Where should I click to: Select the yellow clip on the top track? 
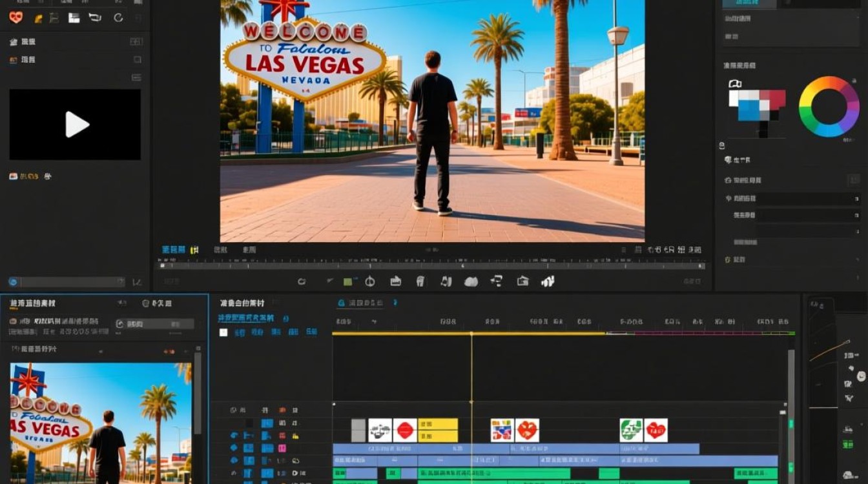click(x=438, y=430)
